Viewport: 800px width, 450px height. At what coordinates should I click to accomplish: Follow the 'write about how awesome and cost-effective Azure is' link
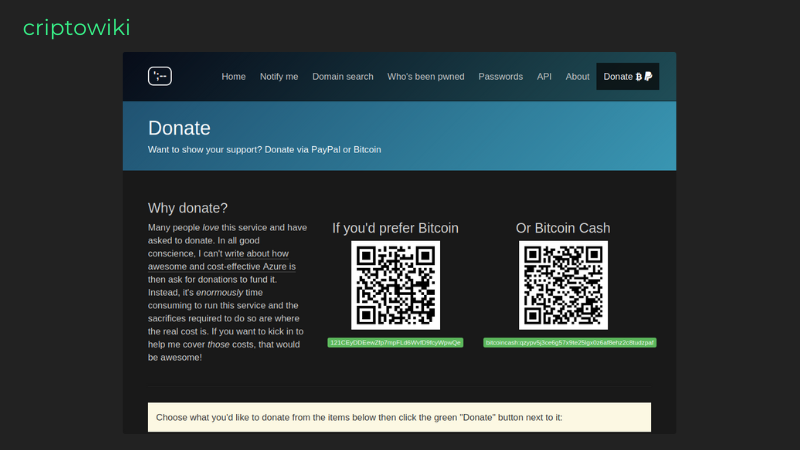222,260
